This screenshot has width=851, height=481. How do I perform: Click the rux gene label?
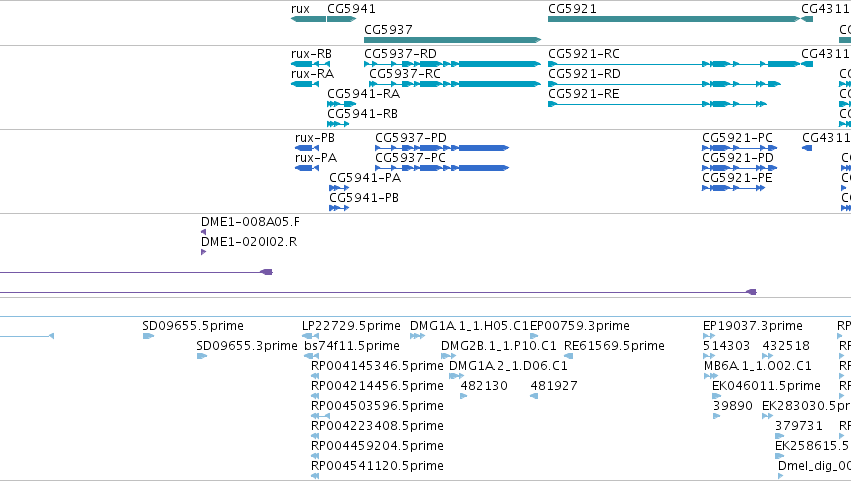300,9
